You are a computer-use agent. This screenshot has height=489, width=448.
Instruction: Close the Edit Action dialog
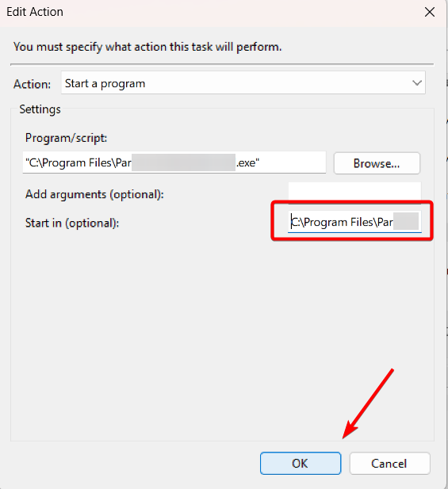(430, 12)
